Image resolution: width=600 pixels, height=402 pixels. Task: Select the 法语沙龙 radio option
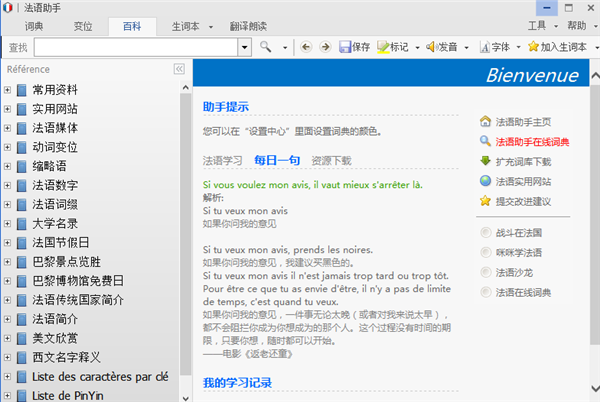point(485,273)
